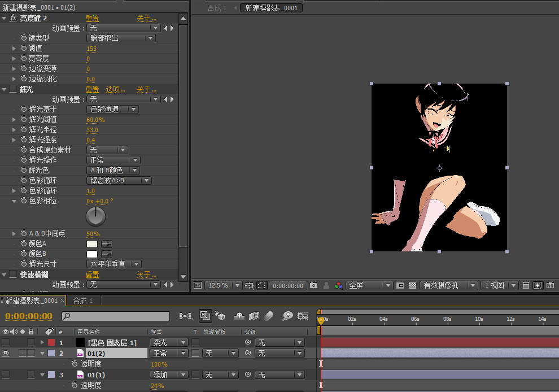Click stopwatch for 阈值 property
The width and height of the screenshot is (559, 392).
pyautogui.click(x=24, y=49)
